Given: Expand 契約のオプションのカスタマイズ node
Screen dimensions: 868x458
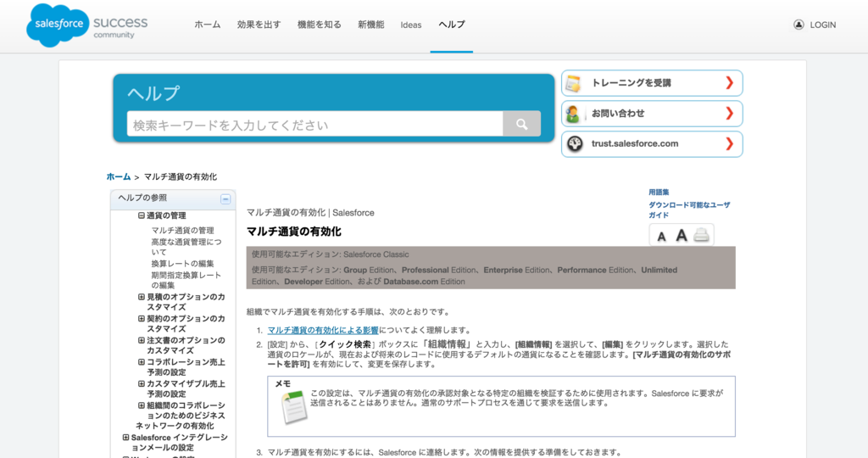Looking at the screenshot, I should click(x=142, y=318).
